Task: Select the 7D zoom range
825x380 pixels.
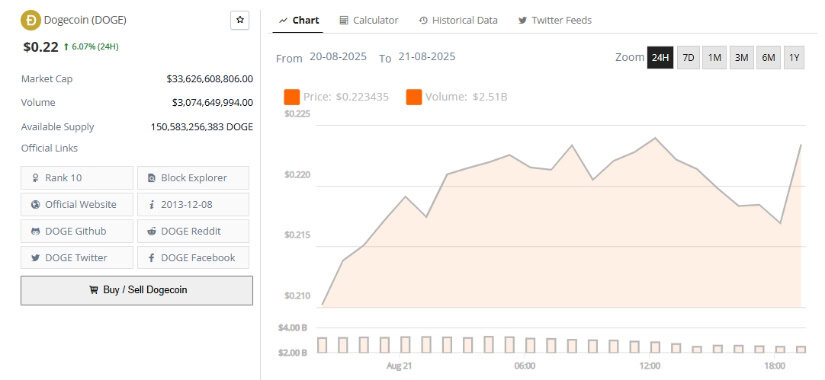Action: tap(688, 57)
